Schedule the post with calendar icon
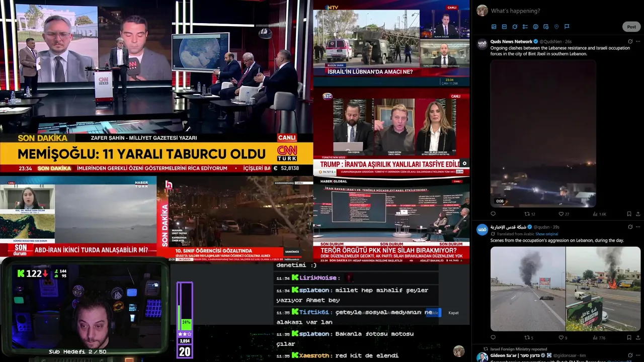The height and width of the screenshot is (362, 644). pos(546,27)
